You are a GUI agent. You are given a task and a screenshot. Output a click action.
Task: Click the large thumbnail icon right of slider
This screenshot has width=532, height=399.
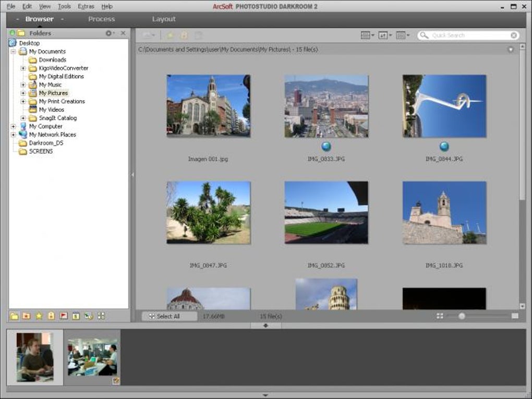[x=515, y=316]
